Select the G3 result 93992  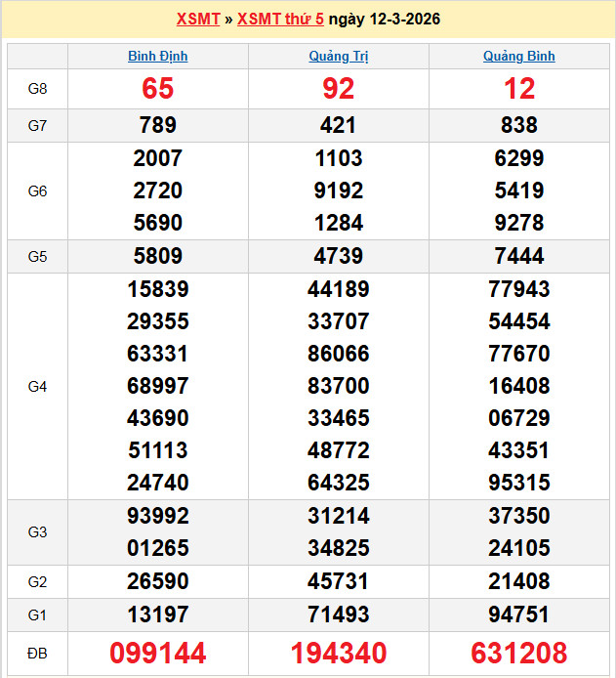point(158,516)
